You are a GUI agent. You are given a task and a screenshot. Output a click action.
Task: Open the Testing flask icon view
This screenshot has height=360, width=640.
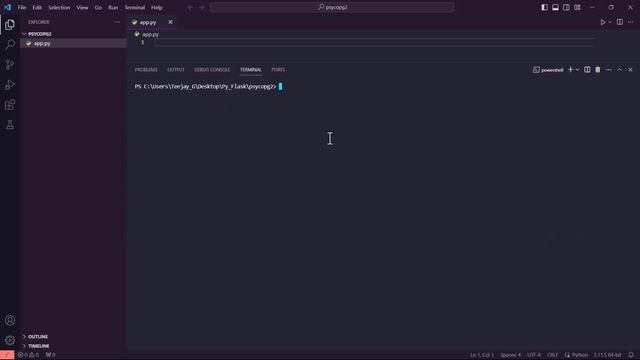point(10,124)
